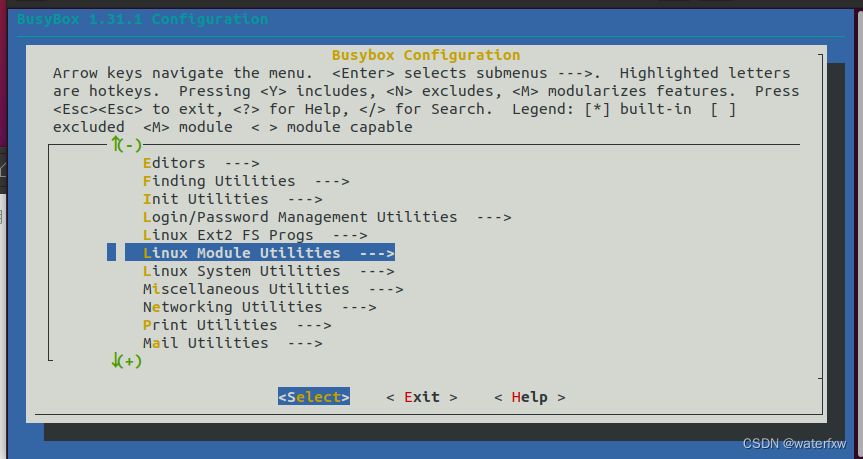The height and width of the screenshot is (459, 863).
Task: Open the Mail Utilities submenu
Action: click(x=232, y=343)
